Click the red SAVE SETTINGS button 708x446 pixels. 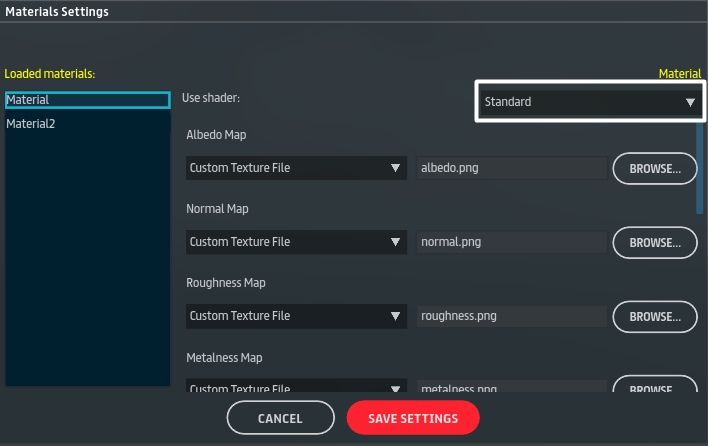pyautogui.click(x=413, y=418)
